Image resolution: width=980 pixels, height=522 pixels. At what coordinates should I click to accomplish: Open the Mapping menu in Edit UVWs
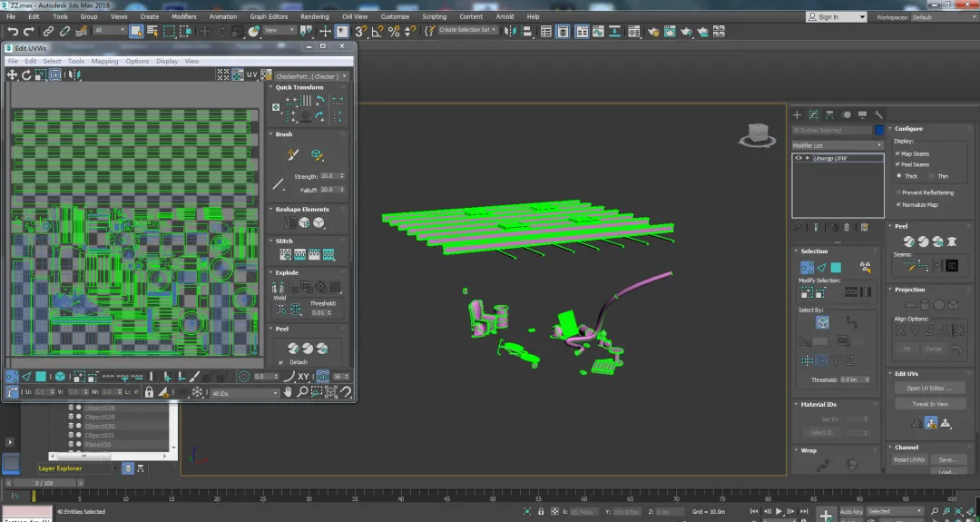pyautogui.click(x=104, y=62)
